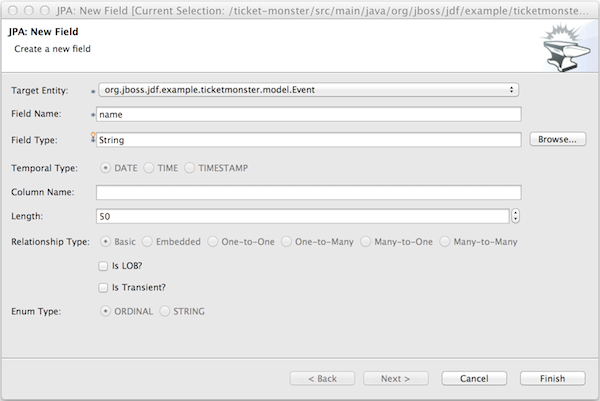Viewport: 600px width, 401px height.
Task: Click the window zoom button
Action: (x=45, y=10)
